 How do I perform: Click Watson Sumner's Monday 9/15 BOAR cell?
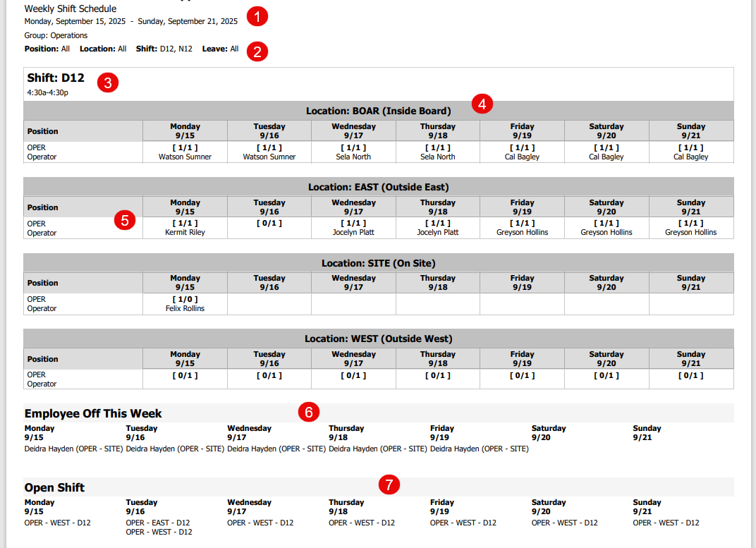click(185, 152)
